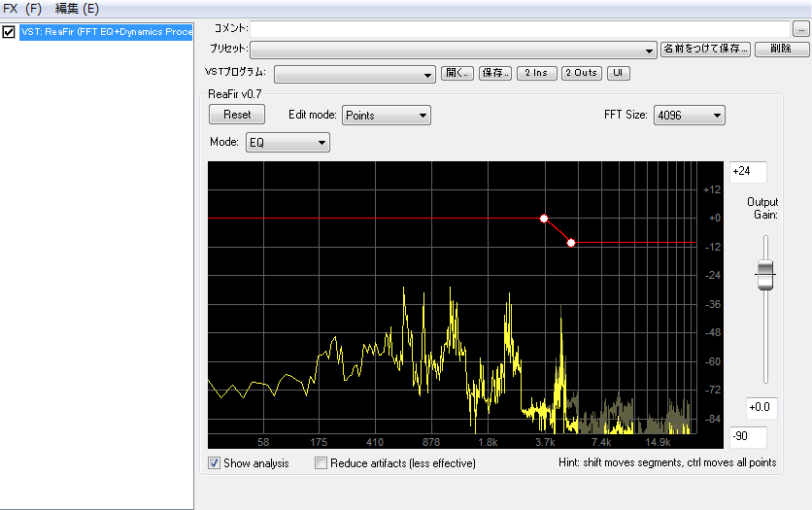Click the 削除 delete preset button
This screenshot has width=812, height=510.
coord(781,49)
